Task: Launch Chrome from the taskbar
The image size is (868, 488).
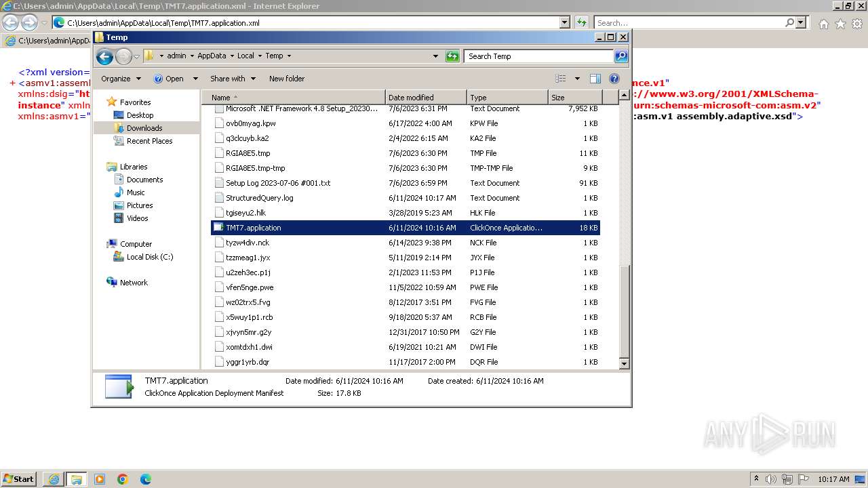Action: (123, 479)
